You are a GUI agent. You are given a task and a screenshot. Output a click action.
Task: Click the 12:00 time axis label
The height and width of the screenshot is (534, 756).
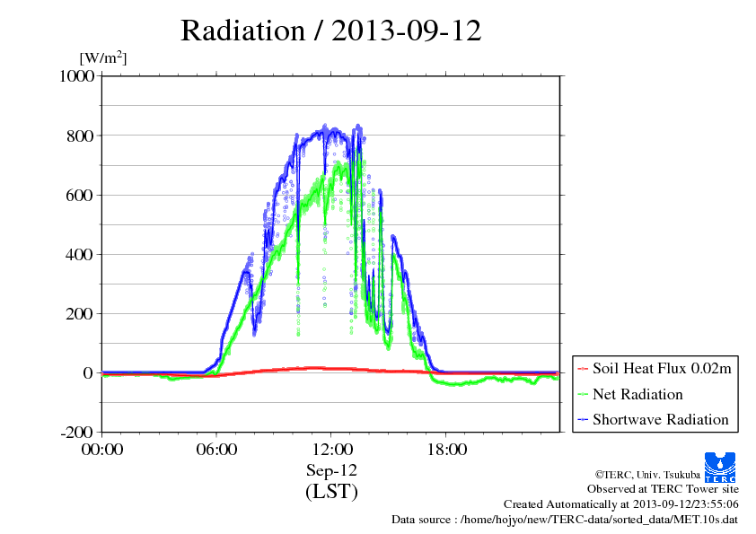coord(331,450)
